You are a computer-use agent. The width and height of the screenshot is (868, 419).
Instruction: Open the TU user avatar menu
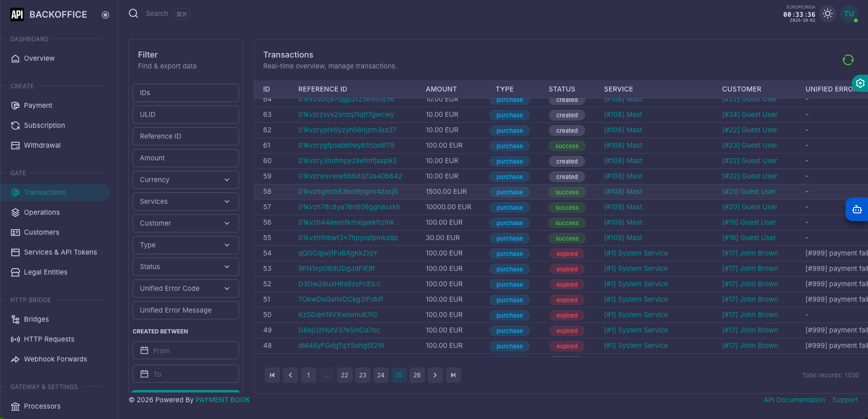(x=849, y=14)
